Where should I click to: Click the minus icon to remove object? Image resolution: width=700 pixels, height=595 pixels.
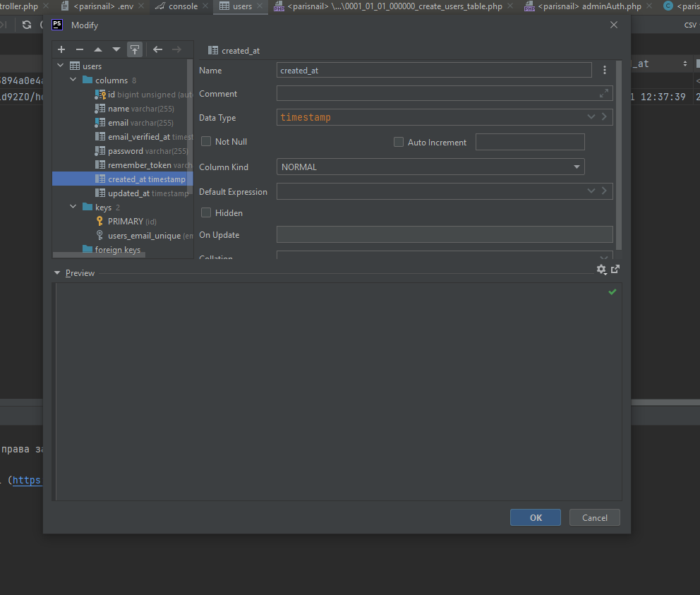coord(80,49)
